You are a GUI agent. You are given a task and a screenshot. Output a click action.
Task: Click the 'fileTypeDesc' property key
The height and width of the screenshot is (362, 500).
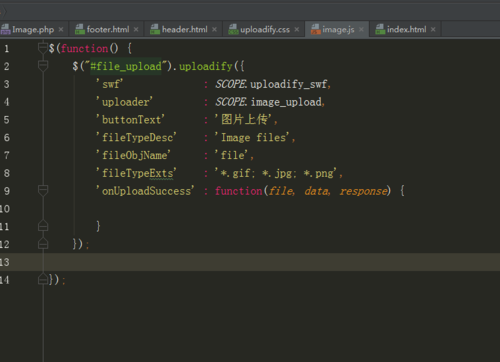136,137
